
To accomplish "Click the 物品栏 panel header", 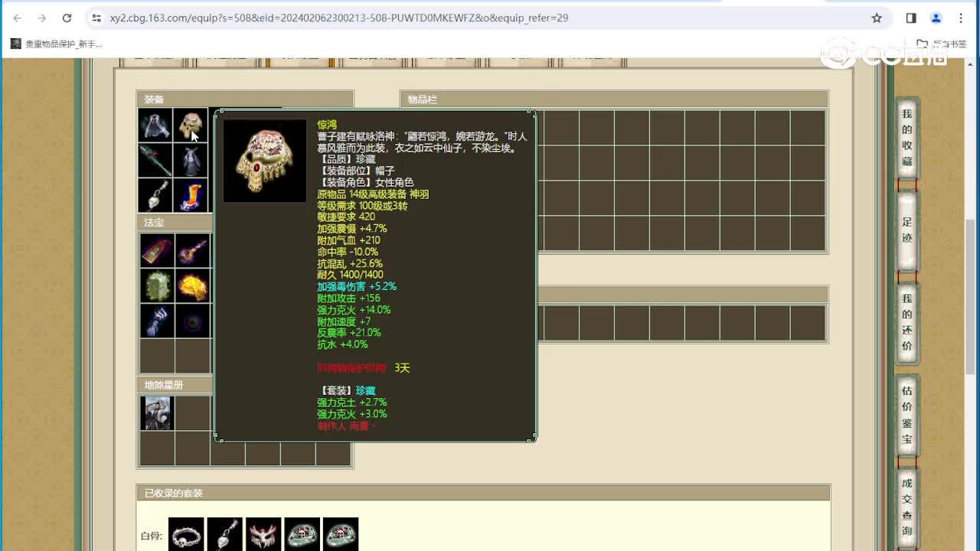I will click(x=614, y=99).
